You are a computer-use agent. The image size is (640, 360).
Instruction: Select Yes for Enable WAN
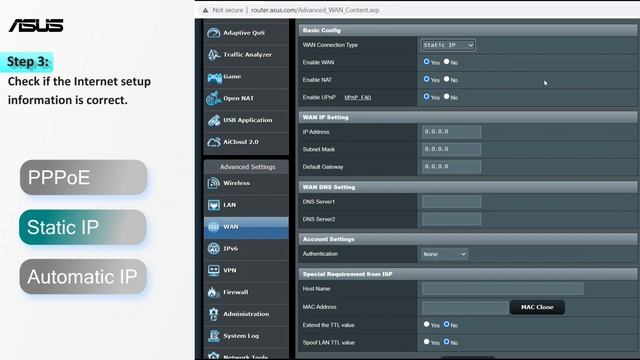click(427, 62)
